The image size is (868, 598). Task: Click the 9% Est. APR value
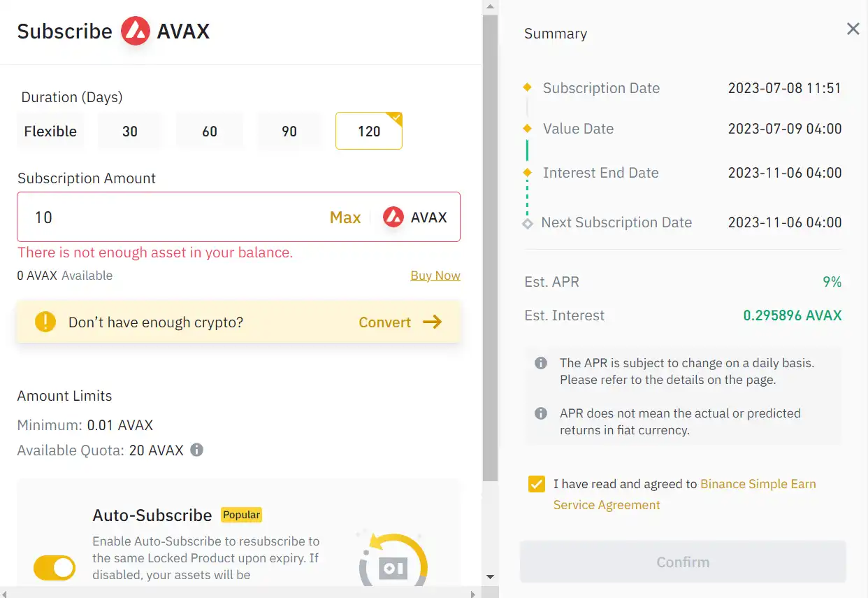click(832, 282)
